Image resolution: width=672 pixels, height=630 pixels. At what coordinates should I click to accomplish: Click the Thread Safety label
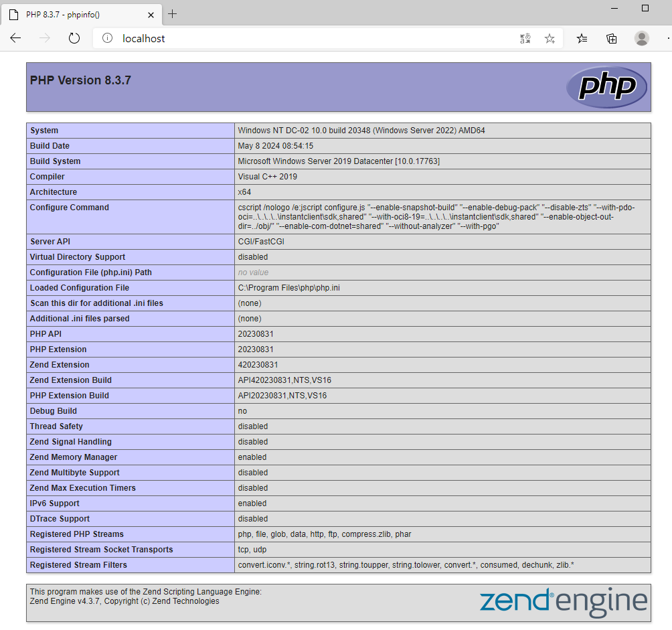point(56,427)
